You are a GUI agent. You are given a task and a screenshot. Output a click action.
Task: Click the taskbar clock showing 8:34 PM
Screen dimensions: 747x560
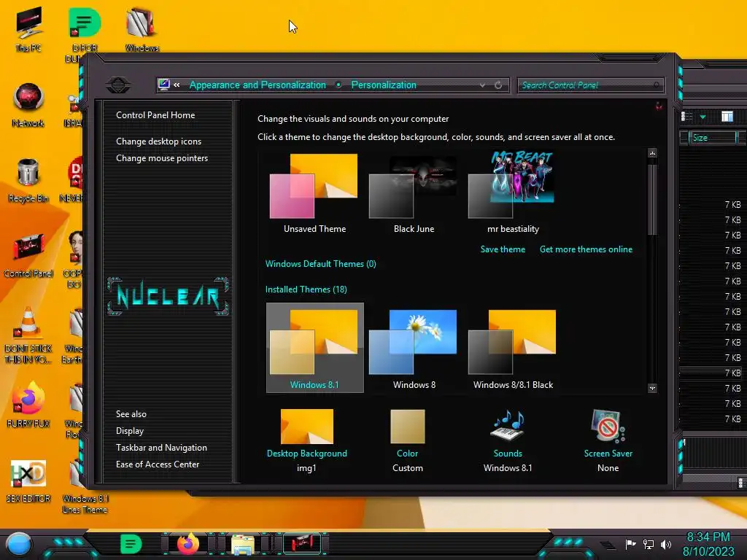(x=708, y=544)
